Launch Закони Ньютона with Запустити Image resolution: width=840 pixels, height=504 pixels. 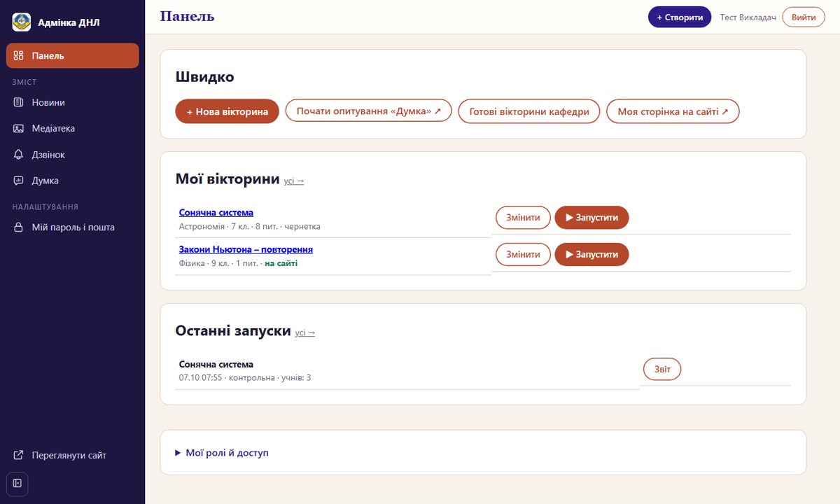592,255
